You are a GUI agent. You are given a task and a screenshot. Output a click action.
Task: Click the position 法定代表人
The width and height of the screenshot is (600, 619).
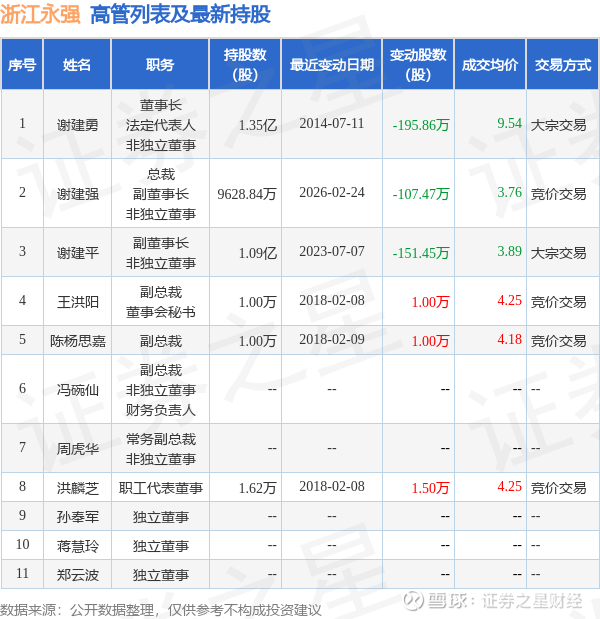click(161, 125)
